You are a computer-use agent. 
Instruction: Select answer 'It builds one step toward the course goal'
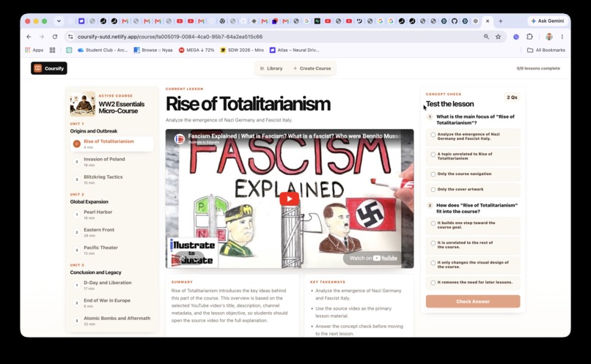tap(473, 225)
